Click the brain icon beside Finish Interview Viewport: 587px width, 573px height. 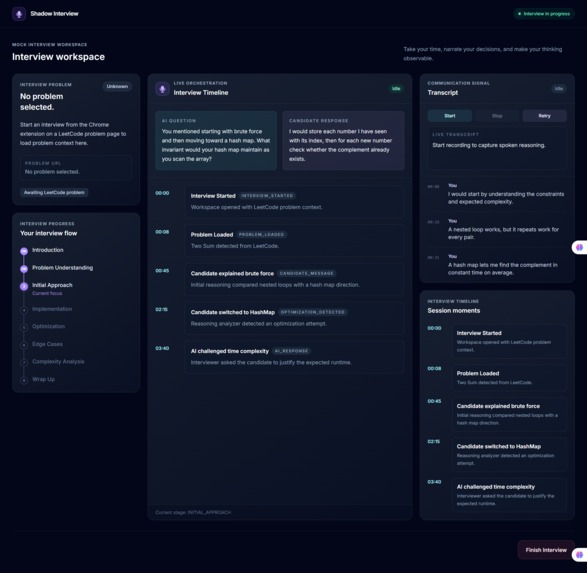[580, 554]
